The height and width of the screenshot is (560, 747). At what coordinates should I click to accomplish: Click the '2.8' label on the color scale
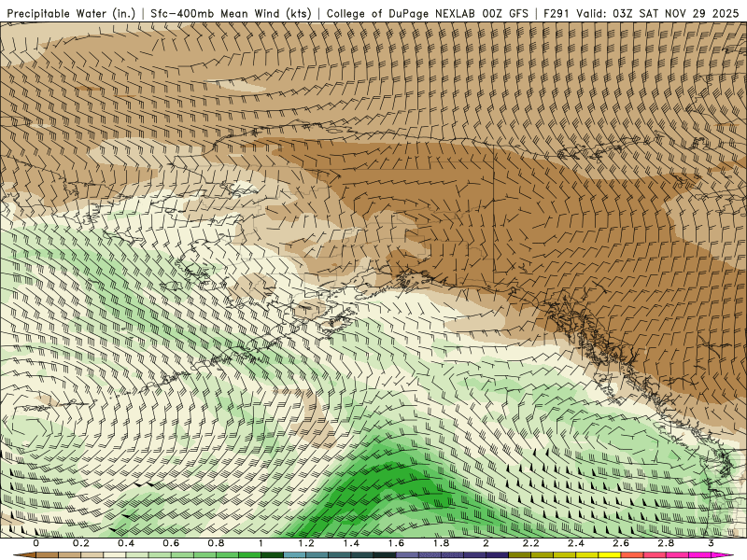pos(666,543)
